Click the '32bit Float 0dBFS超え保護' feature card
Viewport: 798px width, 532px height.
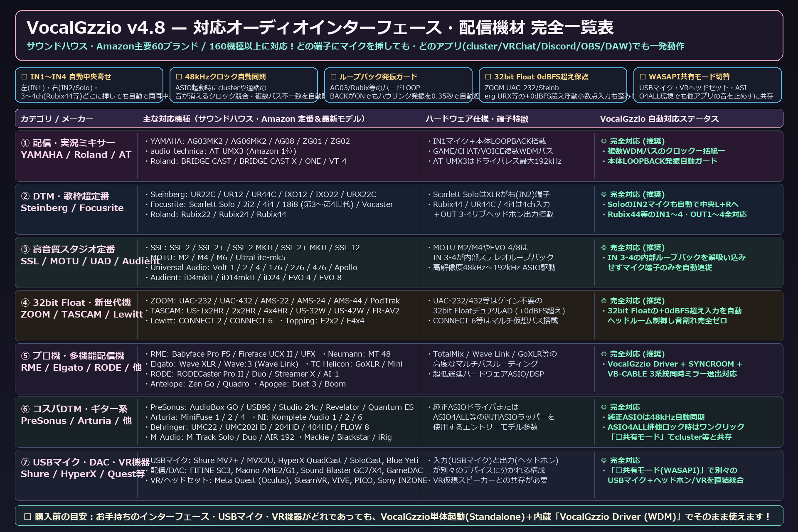(553, 85)
